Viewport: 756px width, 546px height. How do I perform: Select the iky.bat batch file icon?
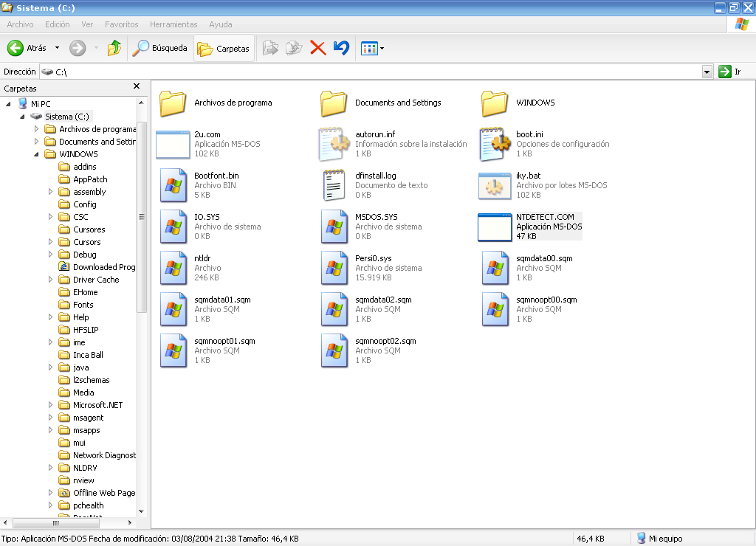495,185
